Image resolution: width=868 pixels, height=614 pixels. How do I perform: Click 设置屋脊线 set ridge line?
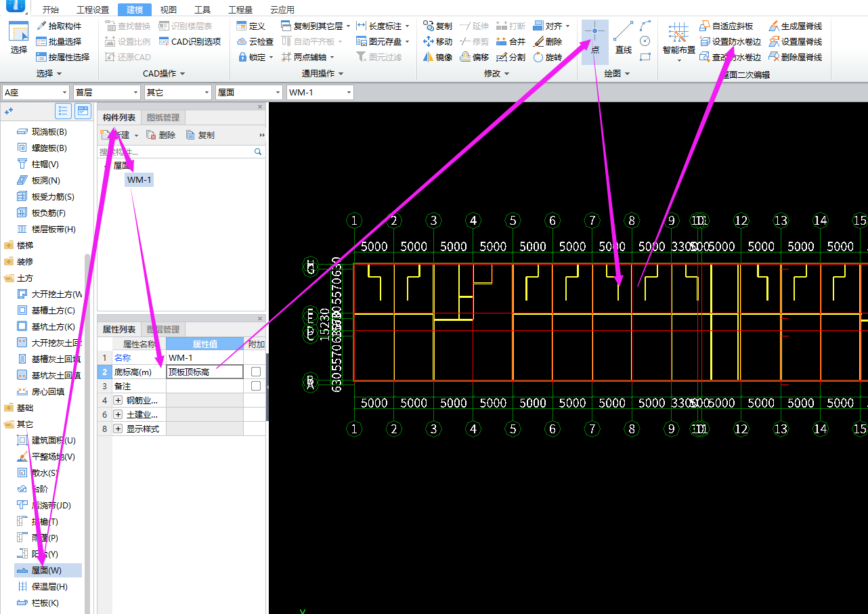(796, 41)
